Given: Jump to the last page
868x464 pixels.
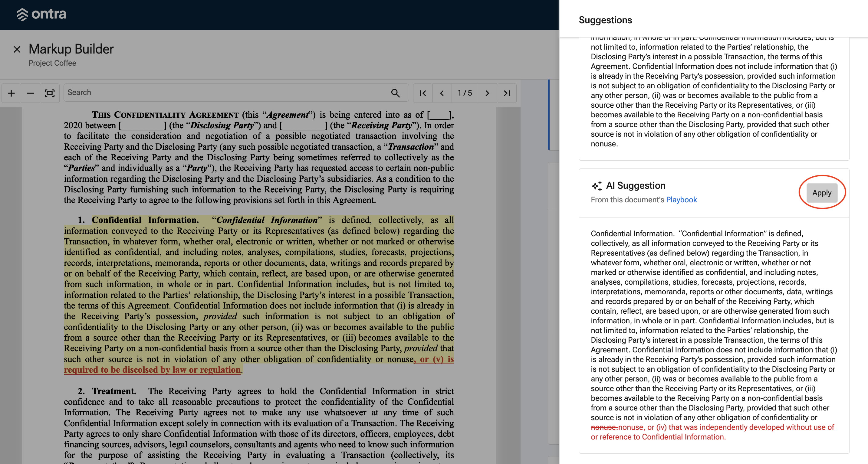Looking at the screenshot, I should (x=507, y=93).
